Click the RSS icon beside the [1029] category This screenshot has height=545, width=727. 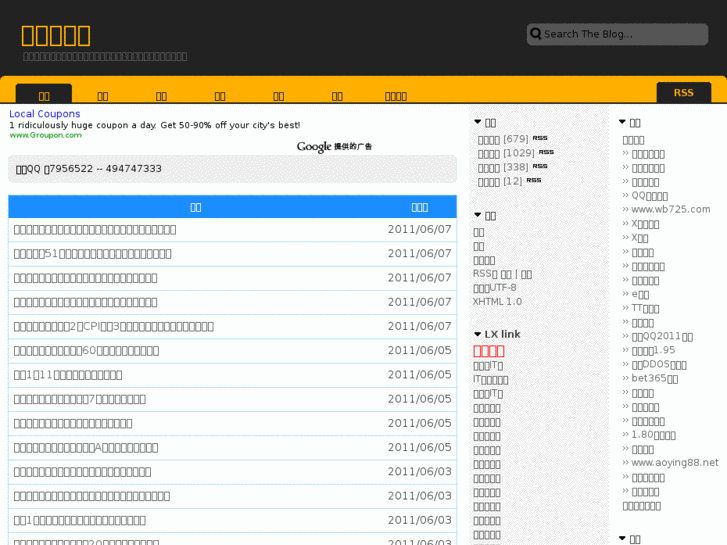546,153
